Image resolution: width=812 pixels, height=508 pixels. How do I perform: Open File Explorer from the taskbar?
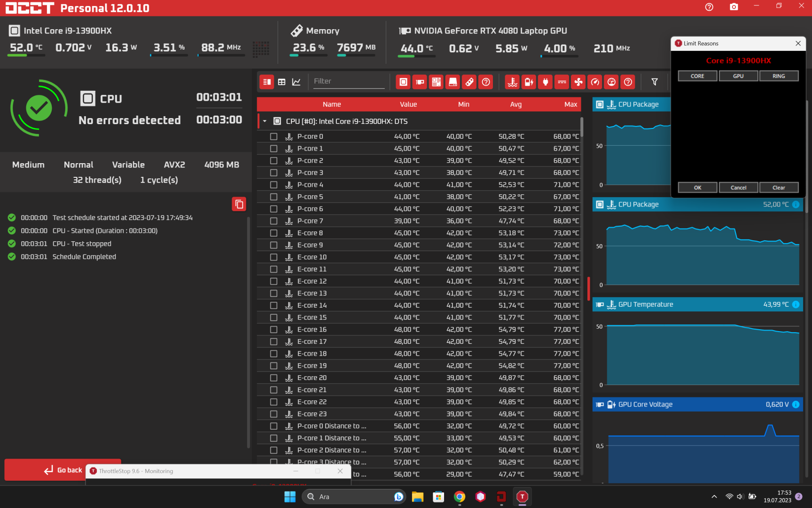(418, 497)
